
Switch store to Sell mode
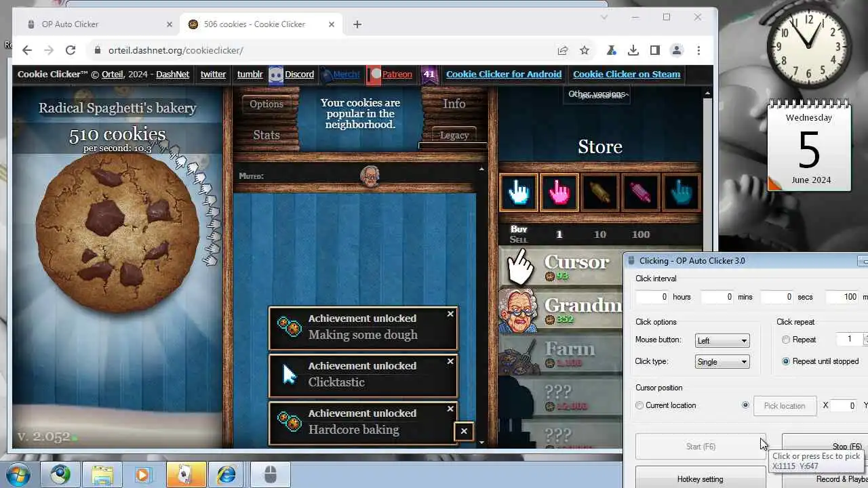pos(519,239)
